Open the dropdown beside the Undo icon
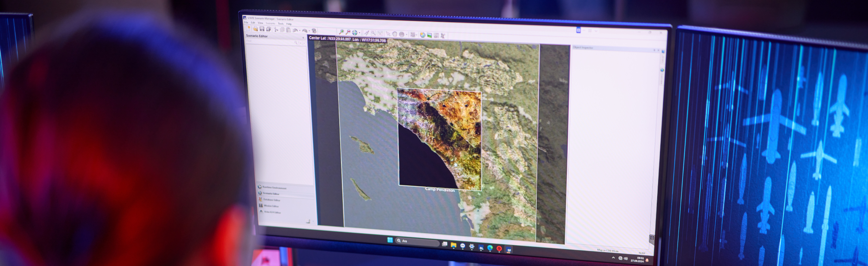 pyautogui.click(x=300, y=31)
